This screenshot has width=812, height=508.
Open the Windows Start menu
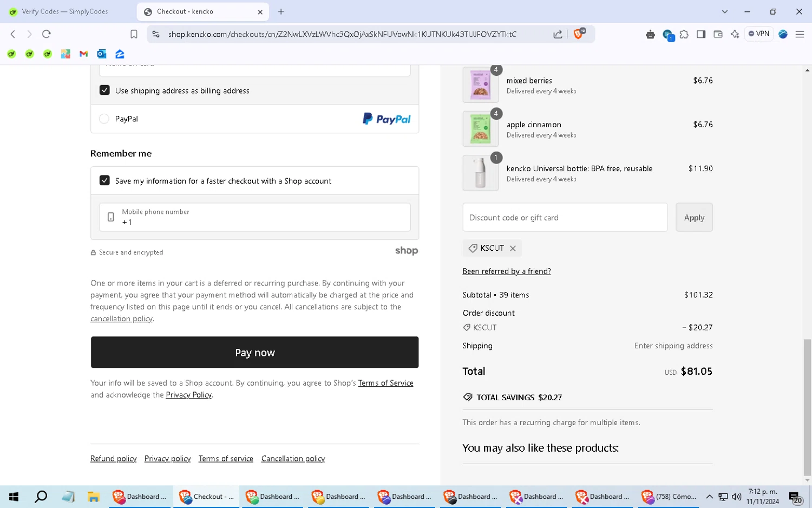14,497
